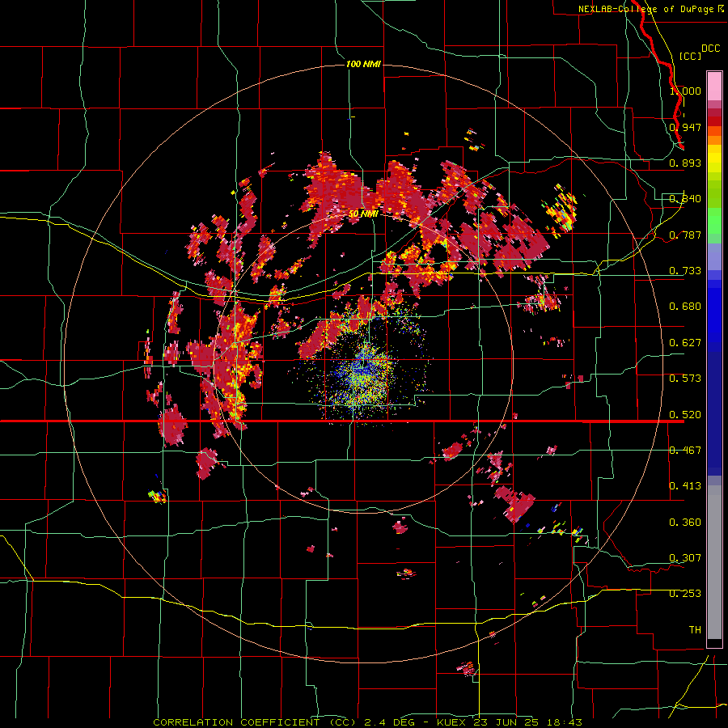Click the 0.840 value on the color scale
This screenshot has width=728, height=728.
click(685, 199)
